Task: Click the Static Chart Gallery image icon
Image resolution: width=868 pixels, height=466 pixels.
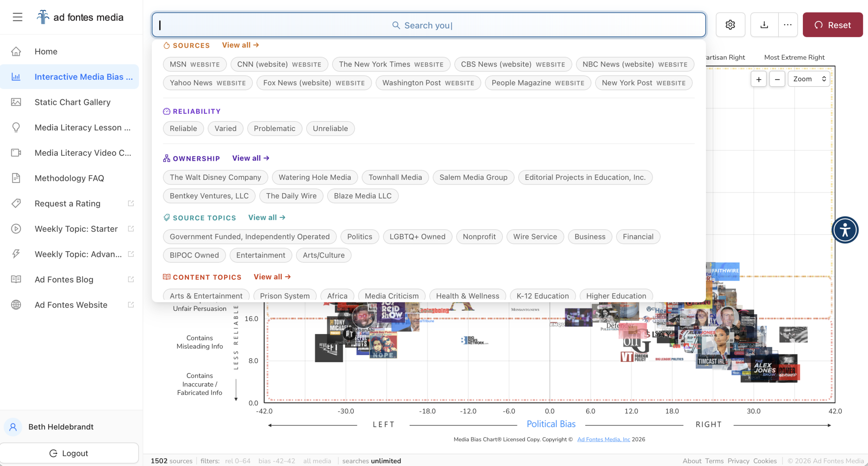Action: click(x=16, y=102)
